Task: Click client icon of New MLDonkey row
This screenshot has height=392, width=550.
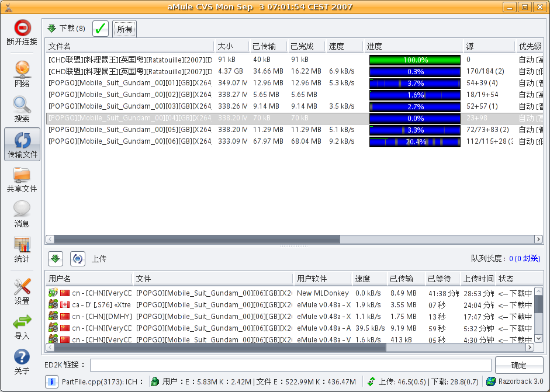Action: coord(53,293)
